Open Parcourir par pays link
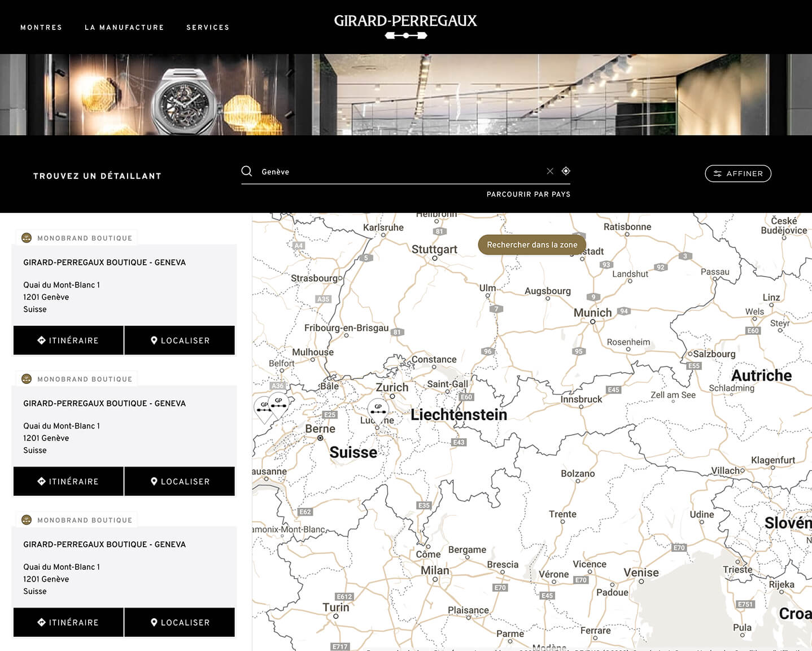The image size is (812, 651). (x=529, y=194)
